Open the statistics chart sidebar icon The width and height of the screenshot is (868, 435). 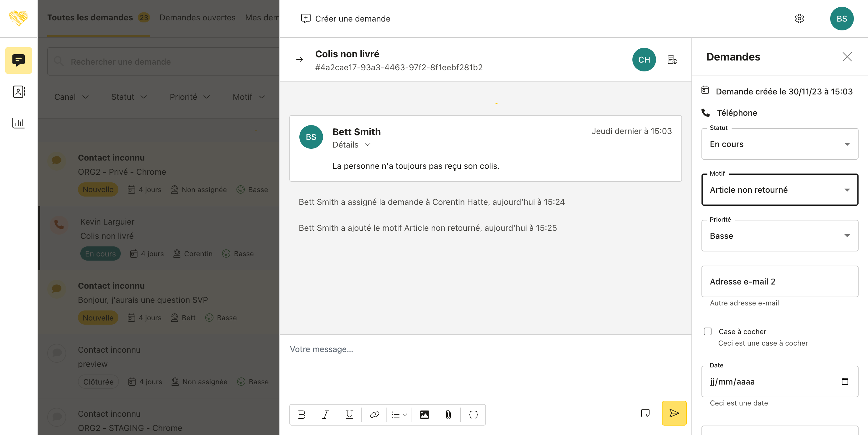[19, 123]
